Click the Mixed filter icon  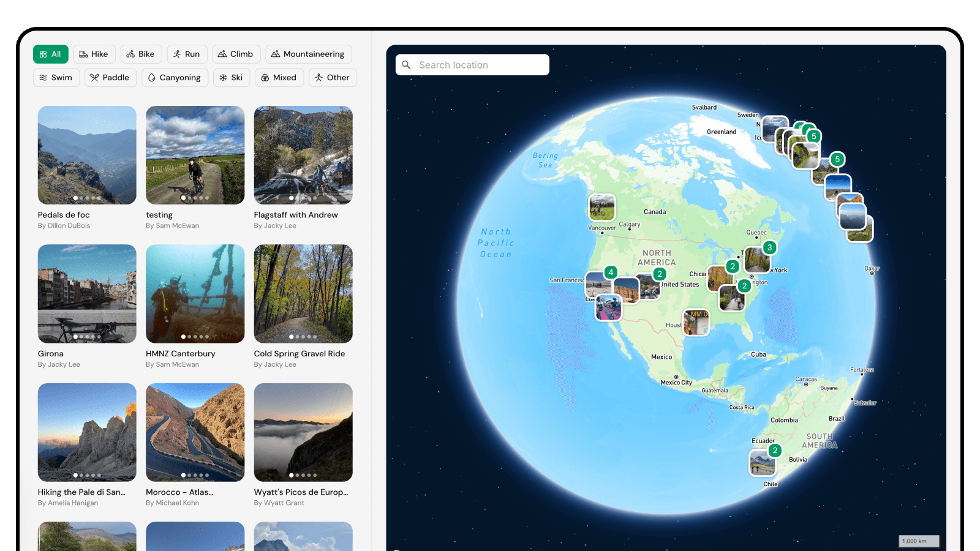265,78
